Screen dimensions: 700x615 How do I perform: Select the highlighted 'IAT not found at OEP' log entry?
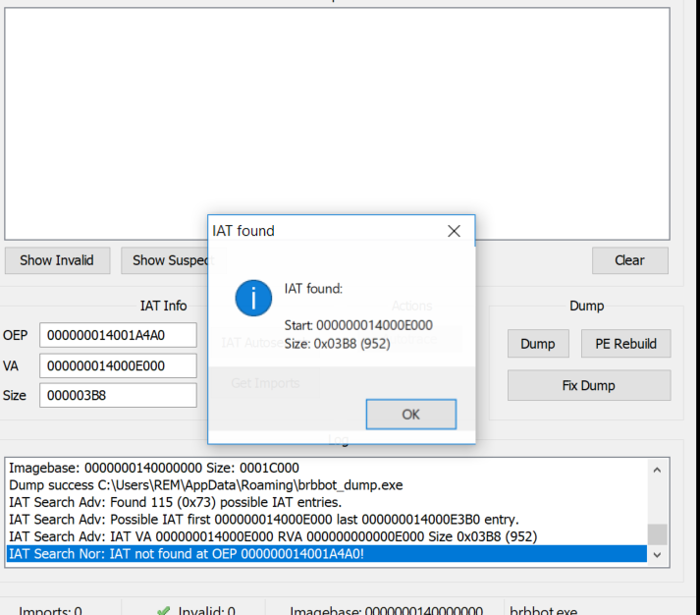coord(187,554)
